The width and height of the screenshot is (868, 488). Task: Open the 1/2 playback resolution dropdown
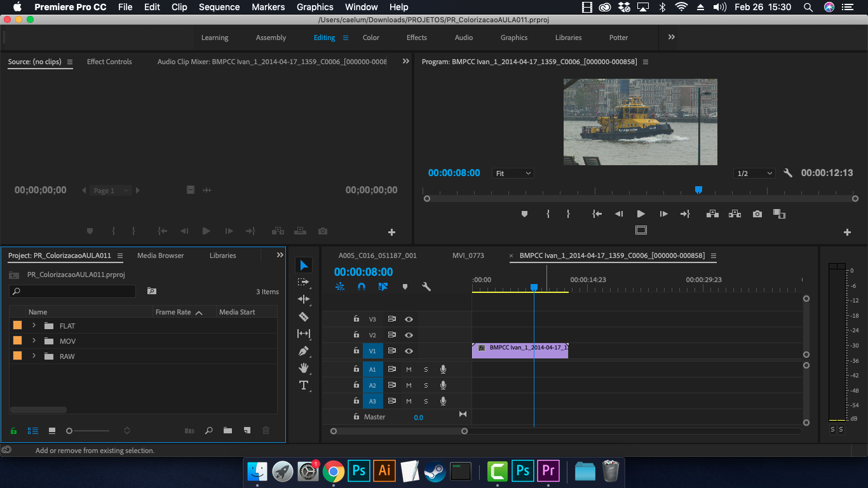[x=754, y=173]
